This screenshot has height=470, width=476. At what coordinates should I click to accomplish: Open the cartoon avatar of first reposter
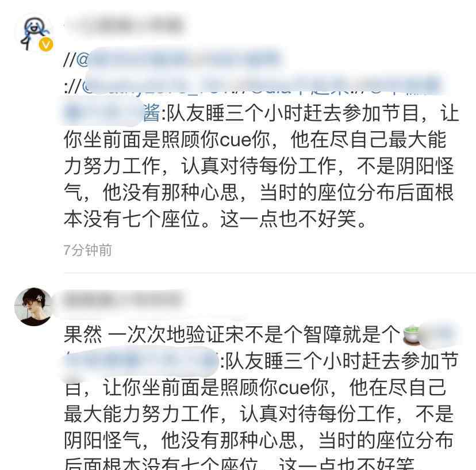(35, 33)
